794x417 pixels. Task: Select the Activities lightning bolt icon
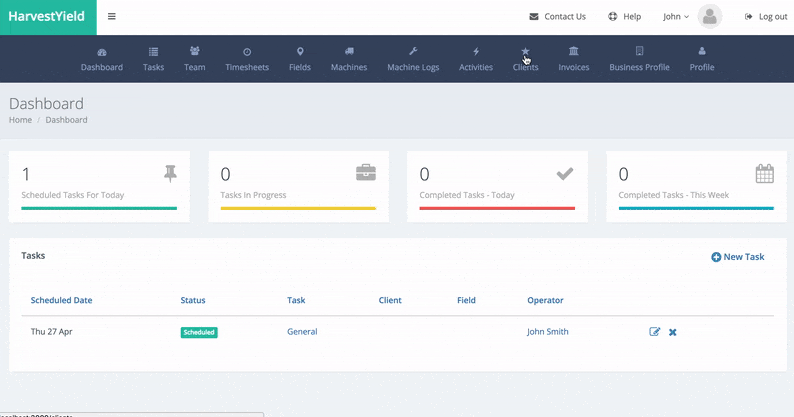[476, 51]
